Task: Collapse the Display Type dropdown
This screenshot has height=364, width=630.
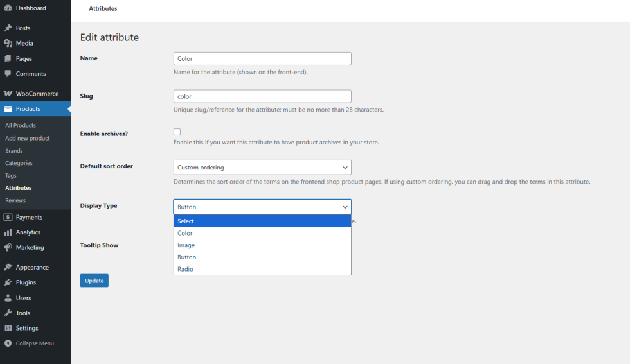Action: (262, 207)
